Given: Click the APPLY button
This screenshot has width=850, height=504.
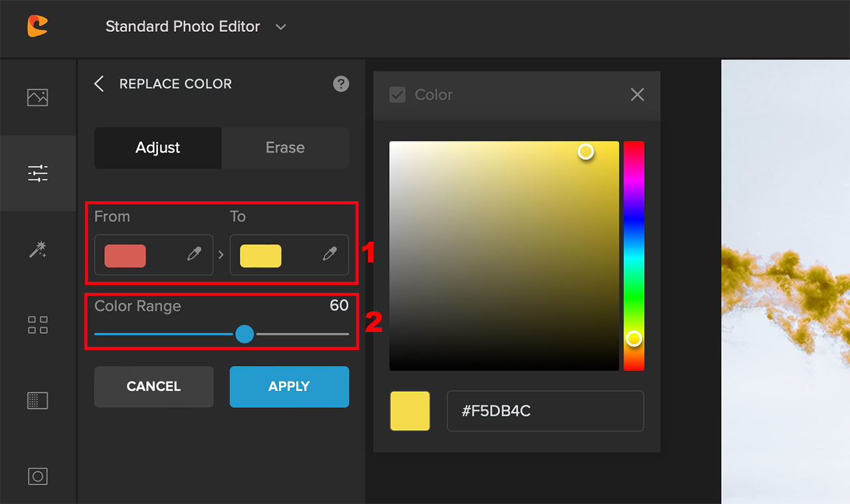Looking at the screenshot, I should 289,386.
